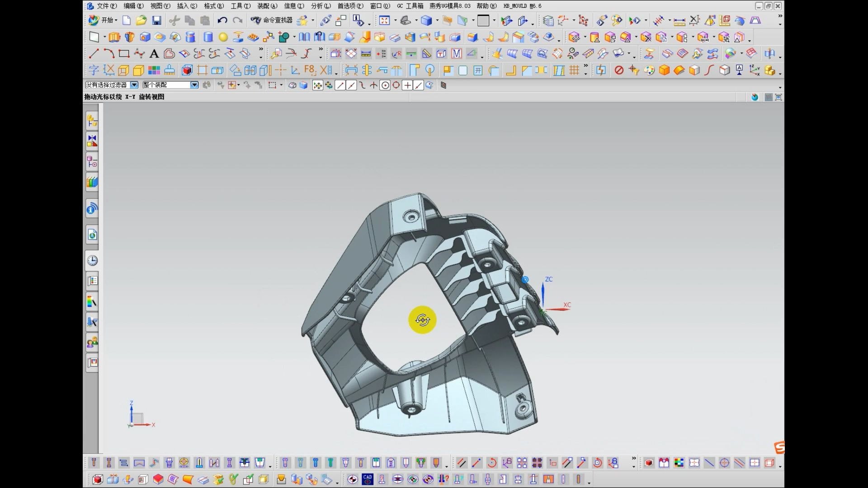Click the Undo arrow icon
The height and width of the screenshot is (488, 868).
coord(222,20)
